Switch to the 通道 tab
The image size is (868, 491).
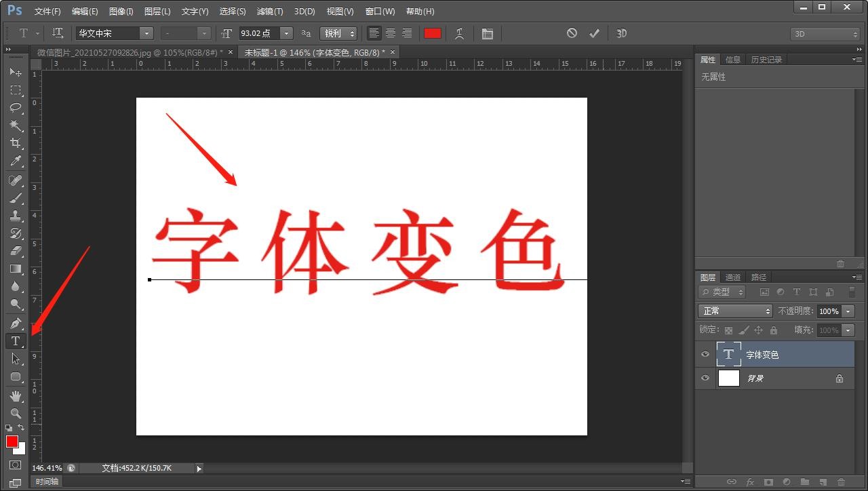pyautogui.click(x=733, y=277)
